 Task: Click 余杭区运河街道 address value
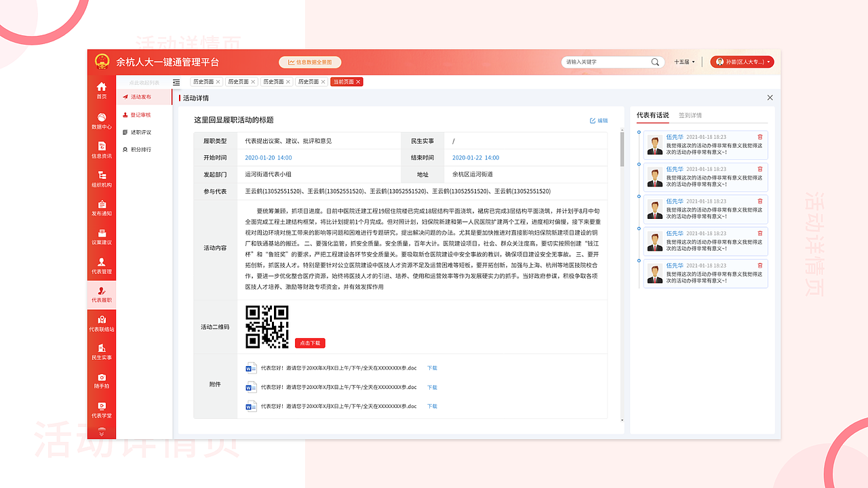tap(472, 174)
